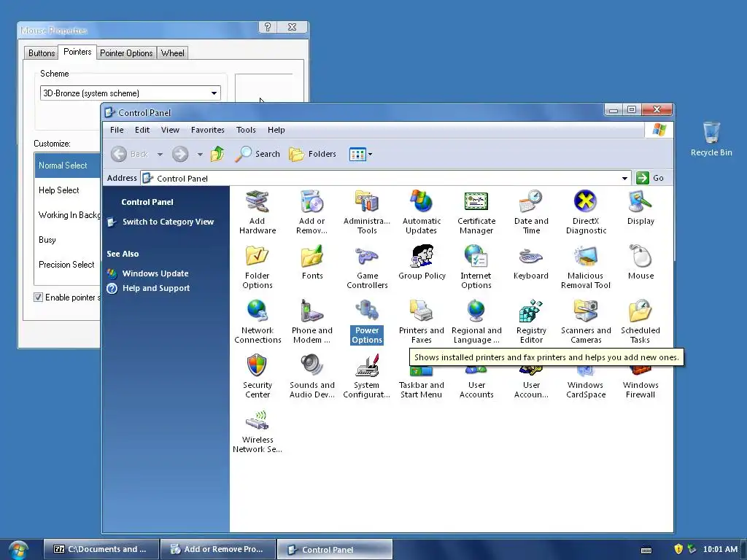Open the Fonts folder icon
Image resolution: width=747 pixels, height=560 pixels.
[x=312, y=262]
